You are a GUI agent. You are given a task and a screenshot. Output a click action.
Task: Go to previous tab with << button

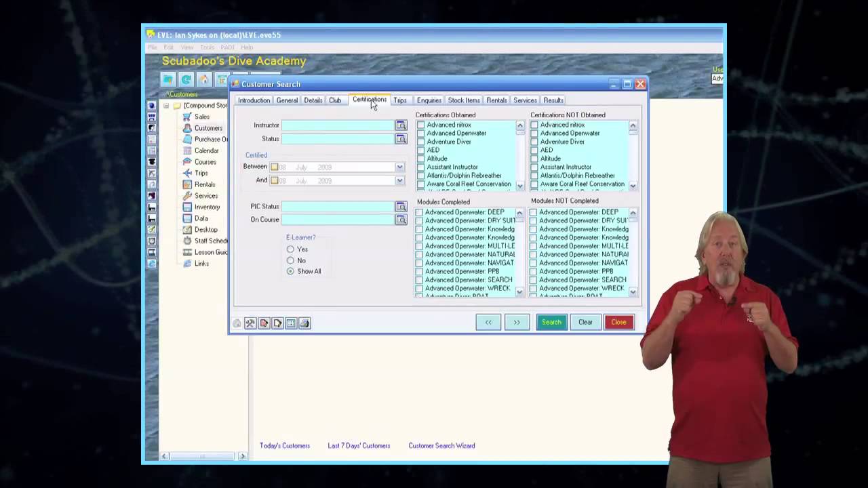click(x=488, y=322)
